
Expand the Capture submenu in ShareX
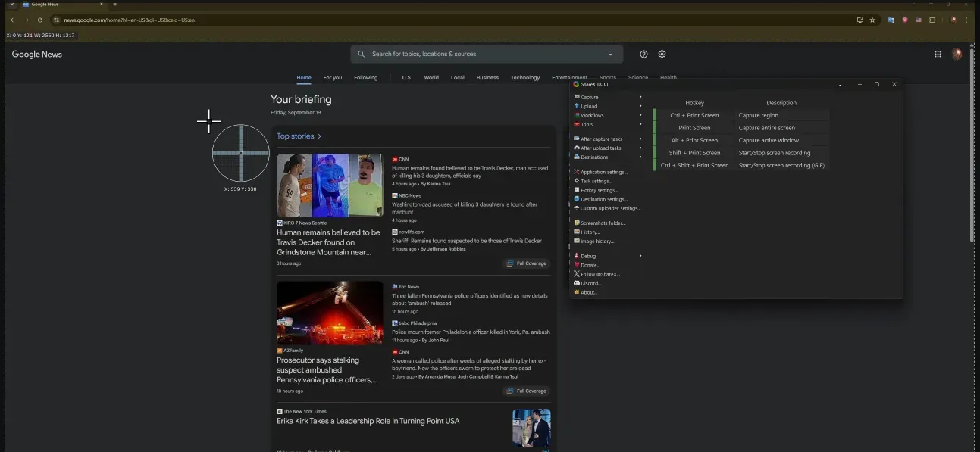click(590, 97)
